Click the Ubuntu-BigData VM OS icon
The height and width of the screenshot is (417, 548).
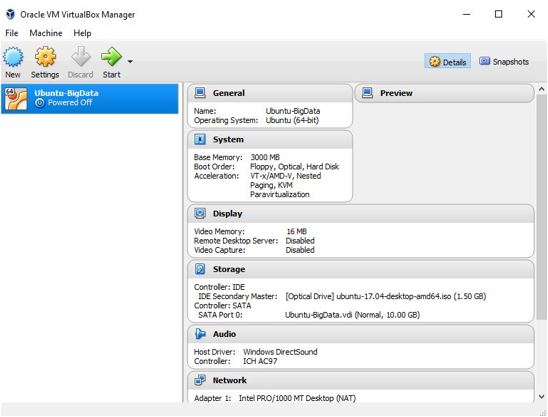[16, 99]
